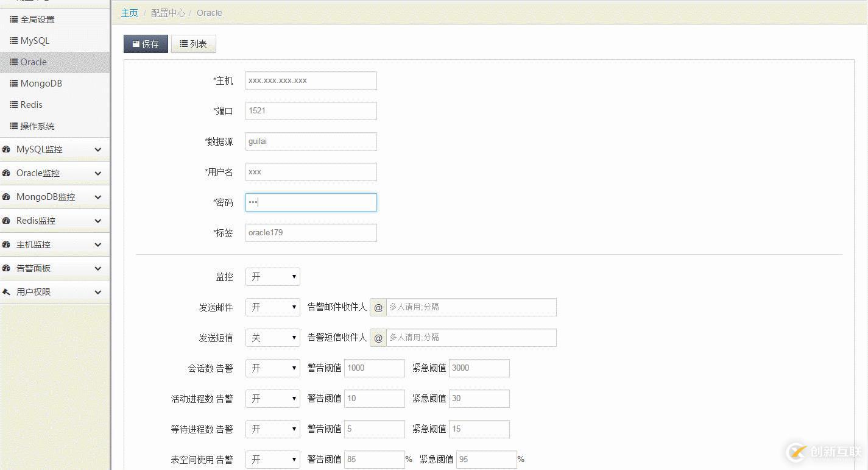Click the @ icon for 告警短信收件人

pyautogui.click(x=378, y=338)
